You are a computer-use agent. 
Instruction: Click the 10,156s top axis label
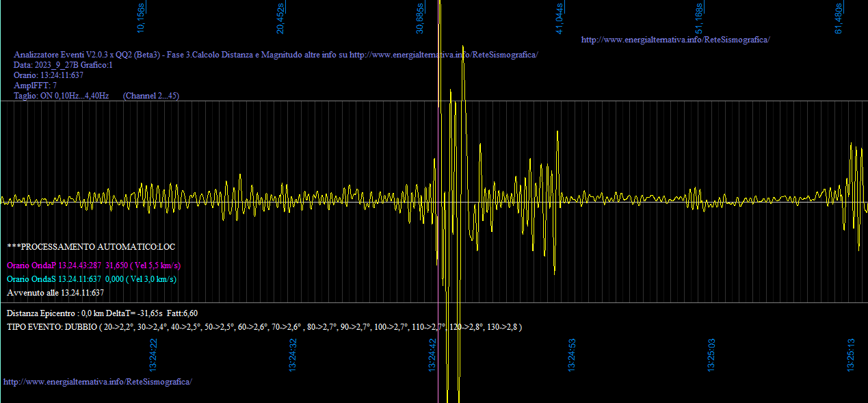point(141,17)
